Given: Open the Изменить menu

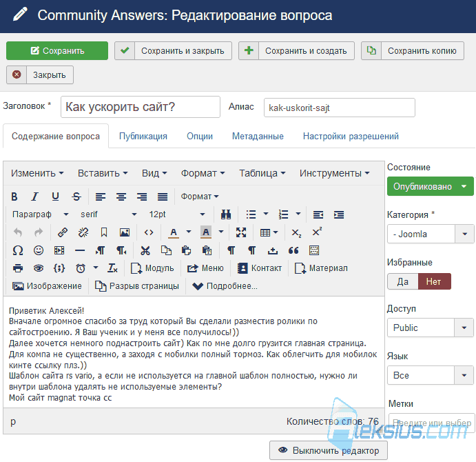Looking at the screenshot, I should click(37, 173).
